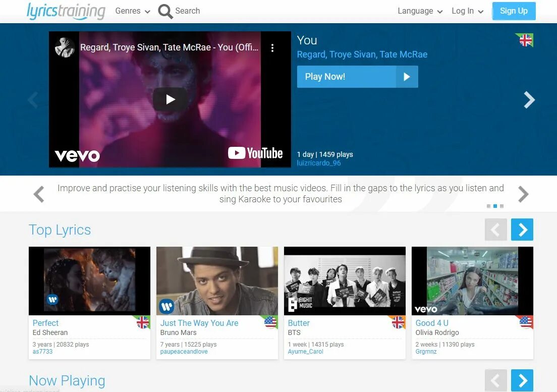Click US flag on Just The Way You Are card

click(270, 322)
